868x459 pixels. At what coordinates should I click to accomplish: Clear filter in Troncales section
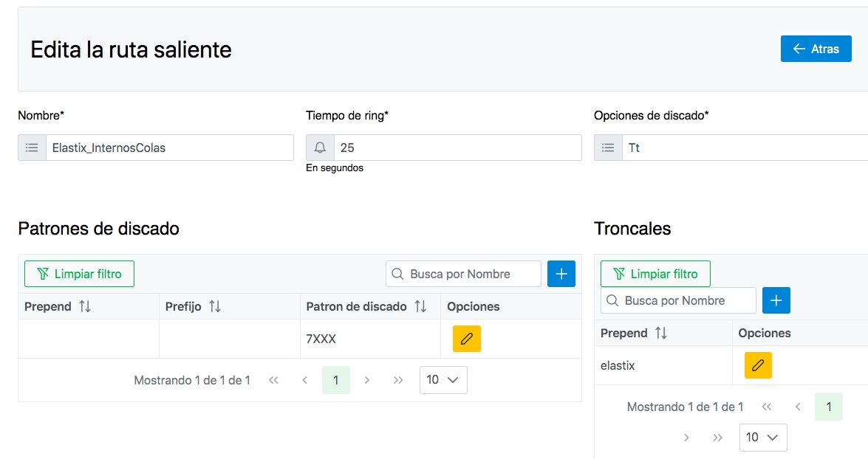pos(655,274)
